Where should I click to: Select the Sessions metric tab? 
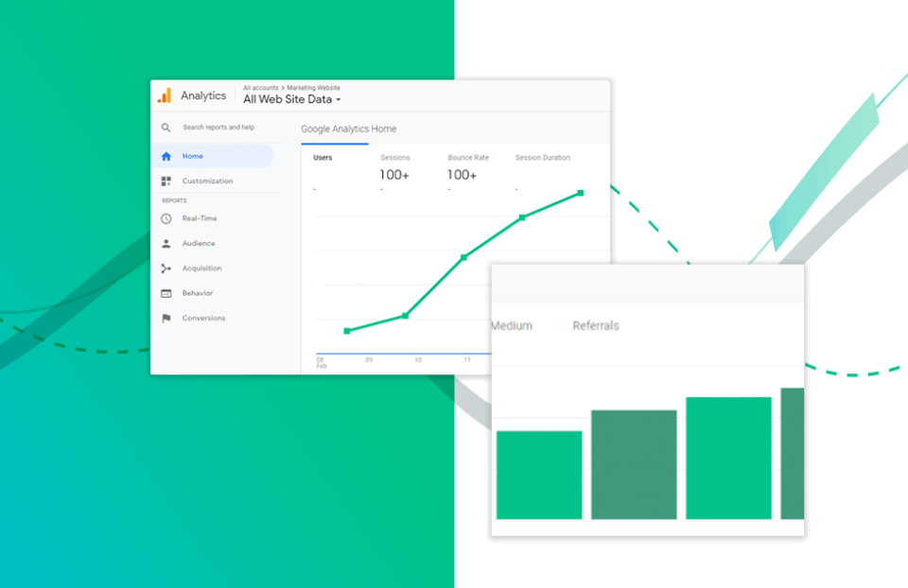[x=395, y=158]
